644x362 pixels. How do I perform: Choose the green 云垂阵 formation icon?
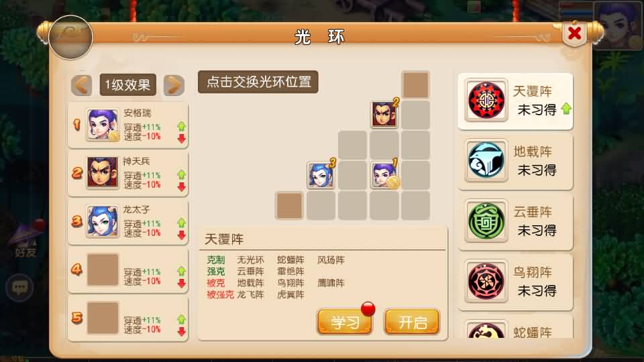[486, 221]
